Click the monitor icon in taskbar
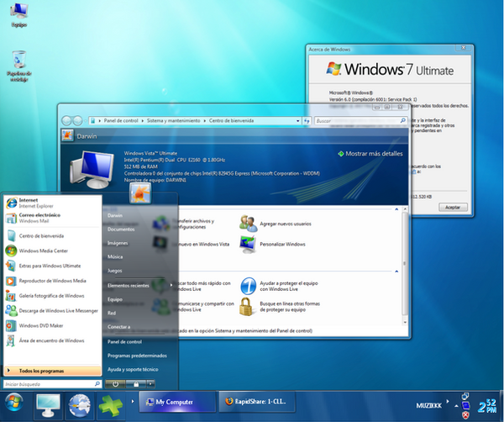Screen dimensions: 504x422 click(48, 405)
